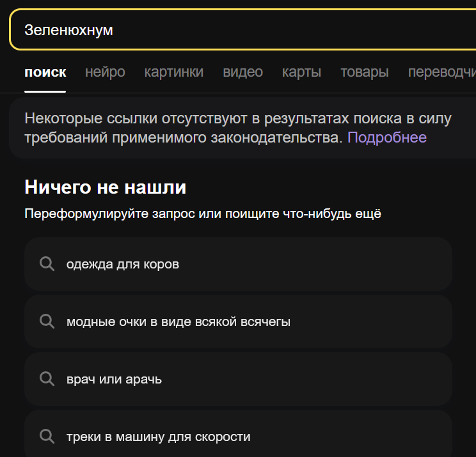Search the suggestion "одежда для коров"
The height and width of the screenshot is (457, 476).
tap(123, 264)
